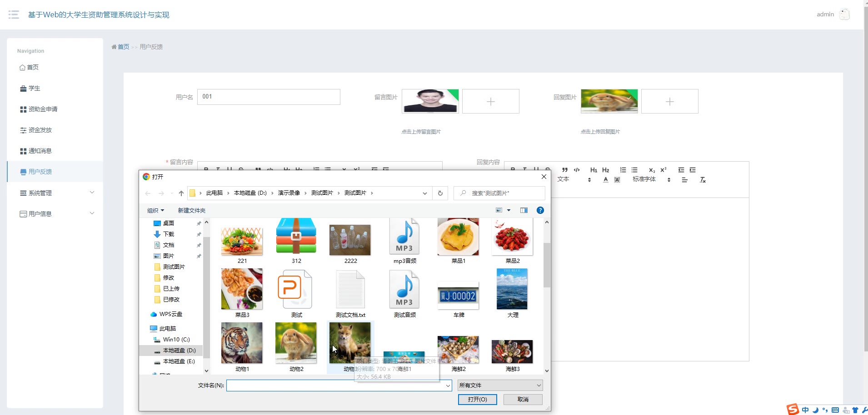The width and height of the screenshot is (868, 415).
Task: Apply subscript in the reply editor
Action: 652,170
